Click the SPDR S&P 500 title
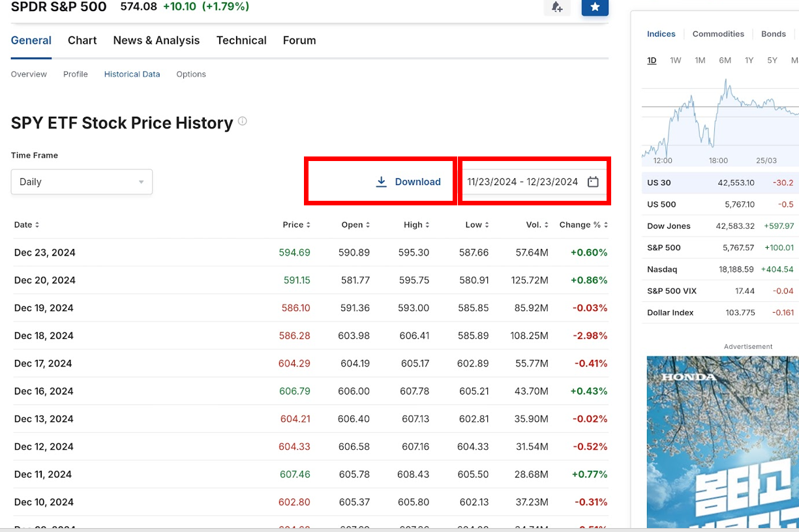 (59, 7)
